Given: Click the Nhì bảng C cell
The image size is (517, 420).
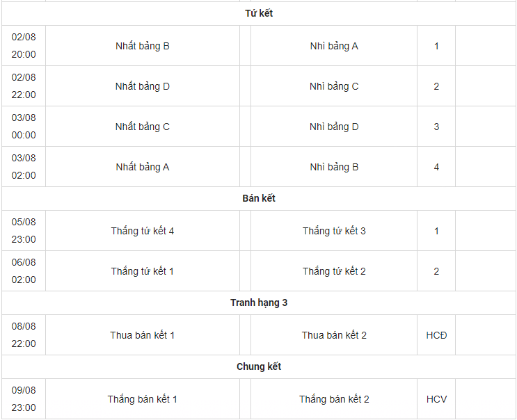Looking at the screenshot, I should point(334,86).
